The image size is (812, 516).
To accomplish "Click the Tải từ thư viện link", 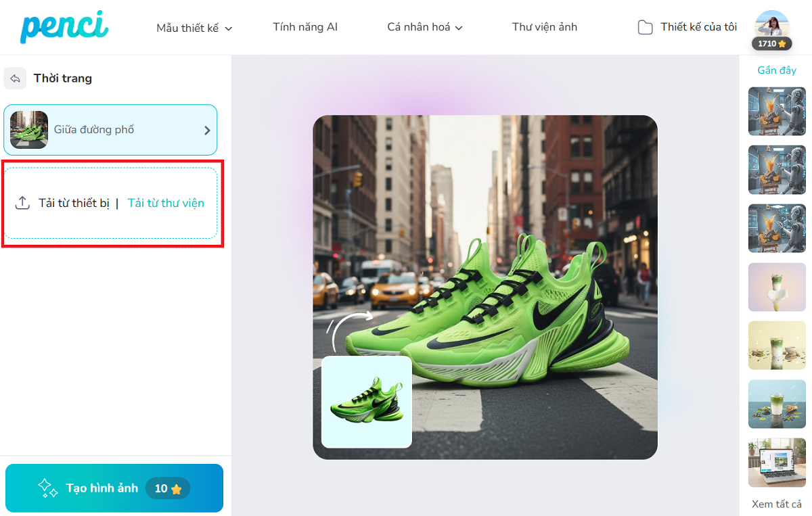I will pos(166,203).
